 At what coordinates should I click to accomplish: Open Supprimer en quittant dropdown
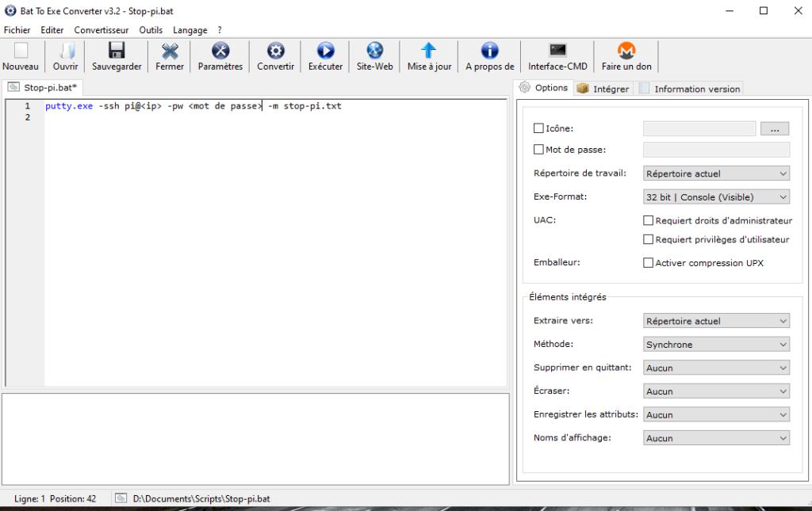coord(716,368)
